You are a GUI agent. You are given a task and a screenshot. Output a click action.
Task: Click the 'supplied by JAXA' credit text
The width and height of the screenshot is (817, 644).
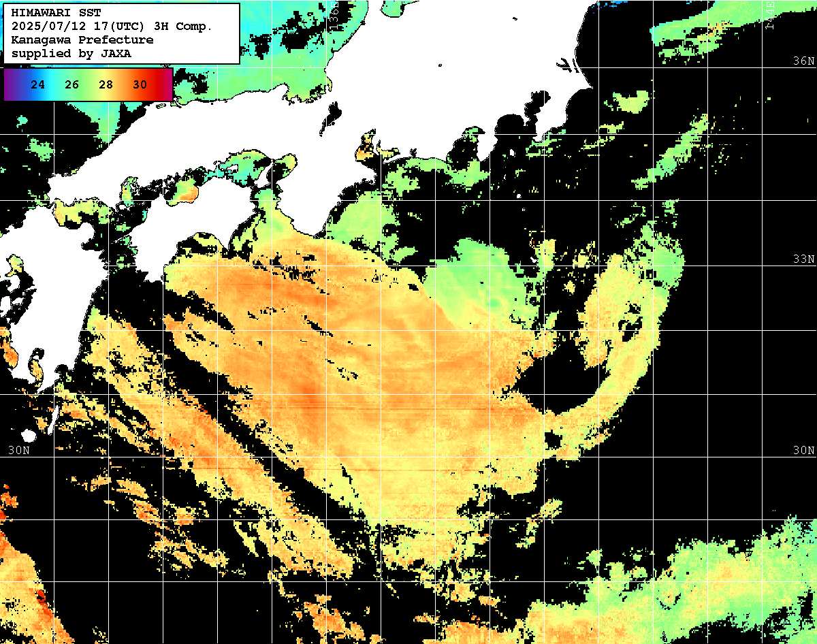[x=71, y=54]
